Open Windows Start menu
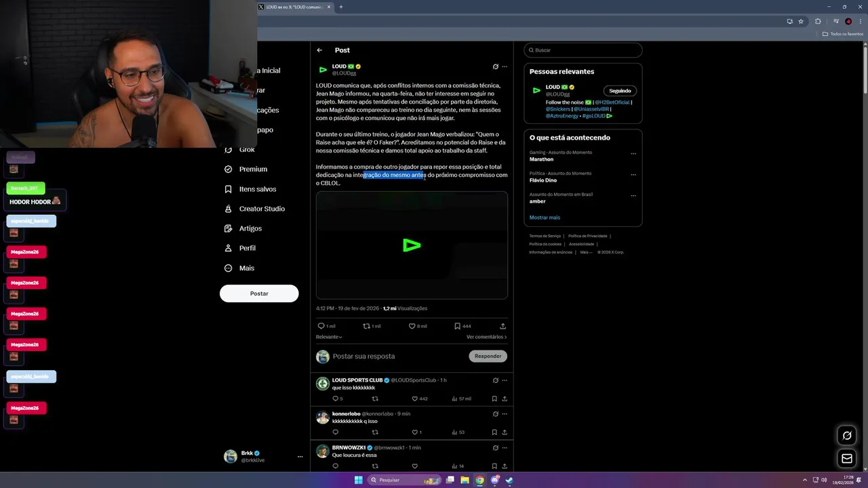This screenshot has height=488, width=868. pyautogui.click(x=359, y=480)
